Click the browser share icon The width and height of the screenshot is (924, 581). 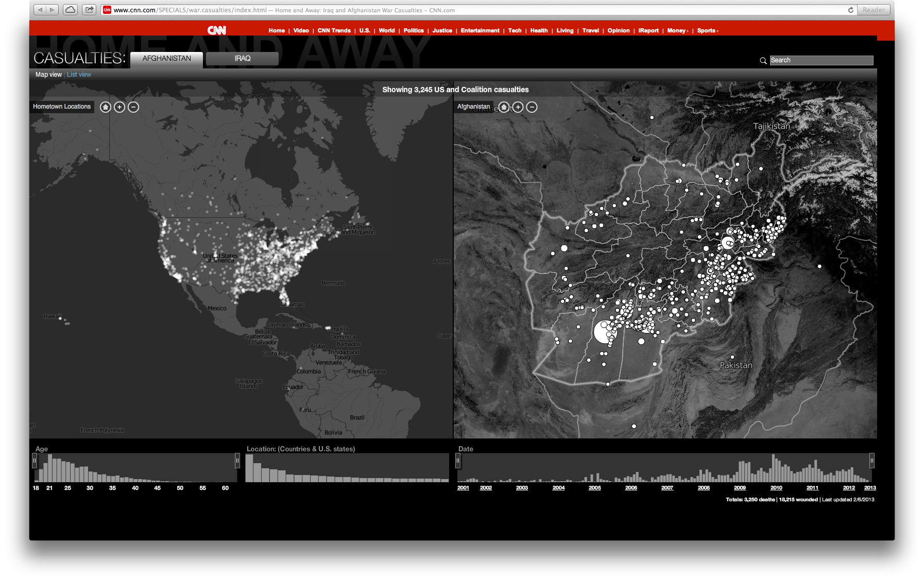pyautogui.click(x=89, y=10)
